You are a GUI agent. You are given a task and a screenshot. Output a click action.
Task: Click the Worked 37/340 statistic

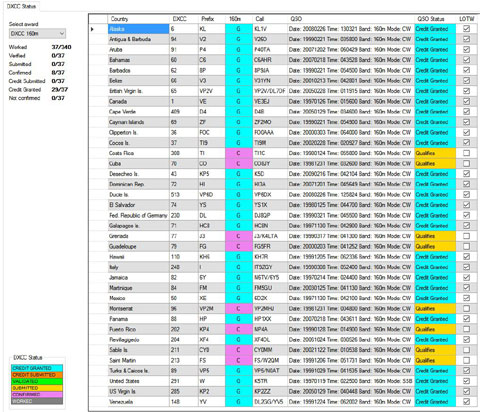40,47
